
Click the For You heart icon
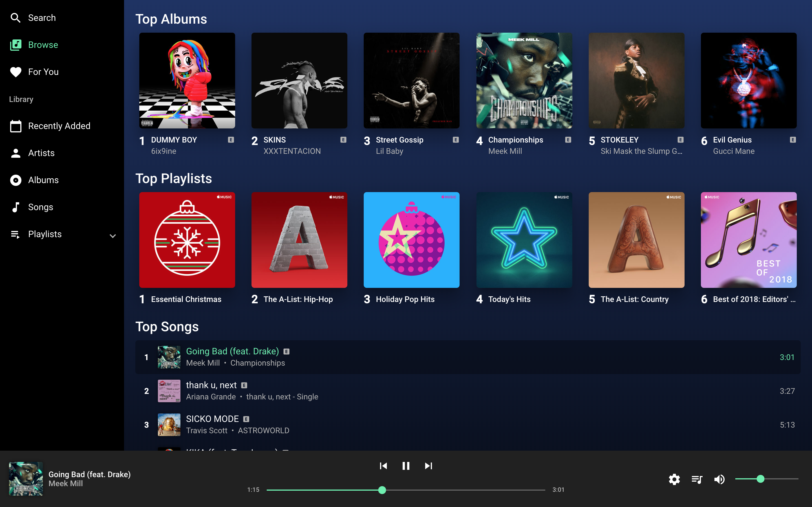click(16, 72)
